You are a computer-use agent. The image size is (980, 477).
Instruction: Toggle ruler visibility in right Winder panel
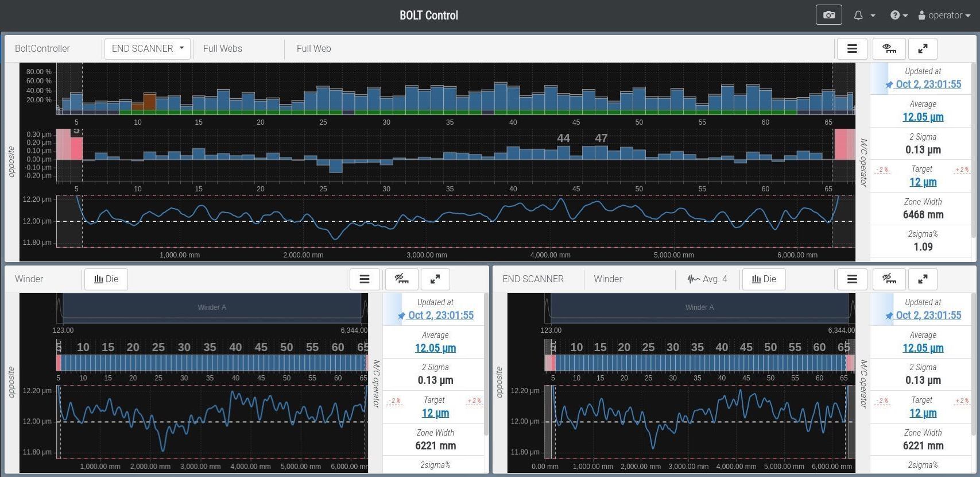[889, 279]
